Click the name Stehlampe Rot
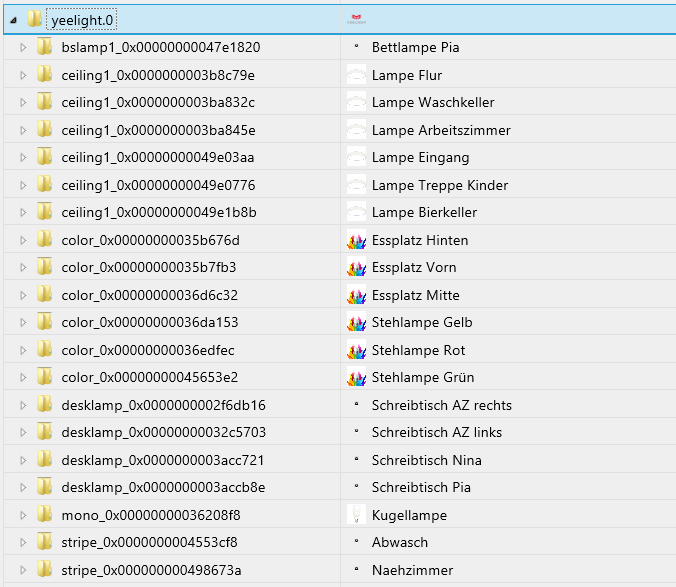The height and width of the screenshot is (587, 676). [419, 350]
